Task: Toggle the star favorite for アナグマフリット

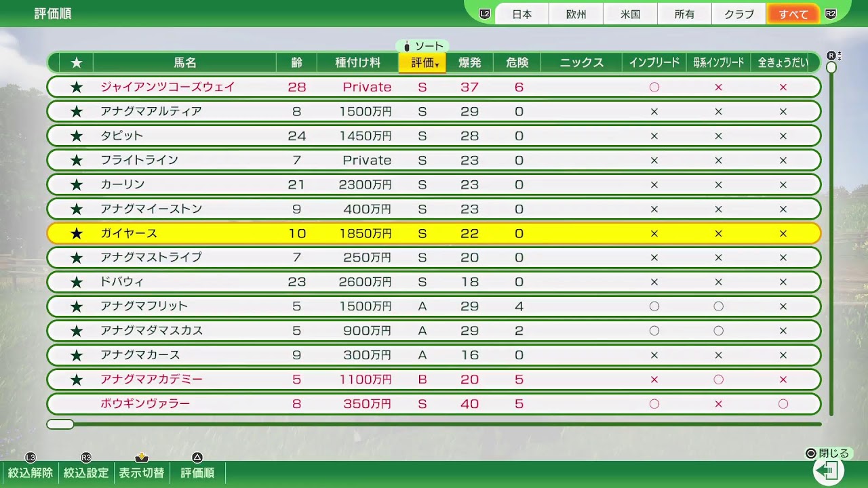Action: [x=76, y=306]
